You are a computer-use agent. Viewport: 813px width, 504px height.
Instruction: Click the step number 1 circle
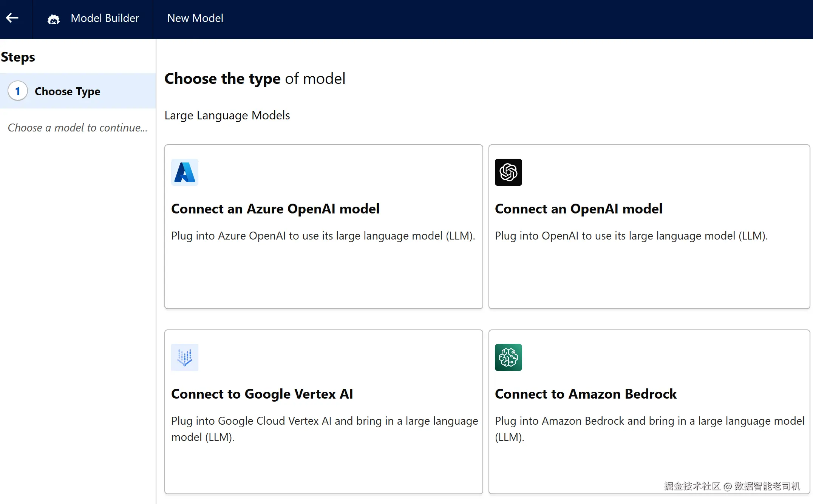pos(17,91)
